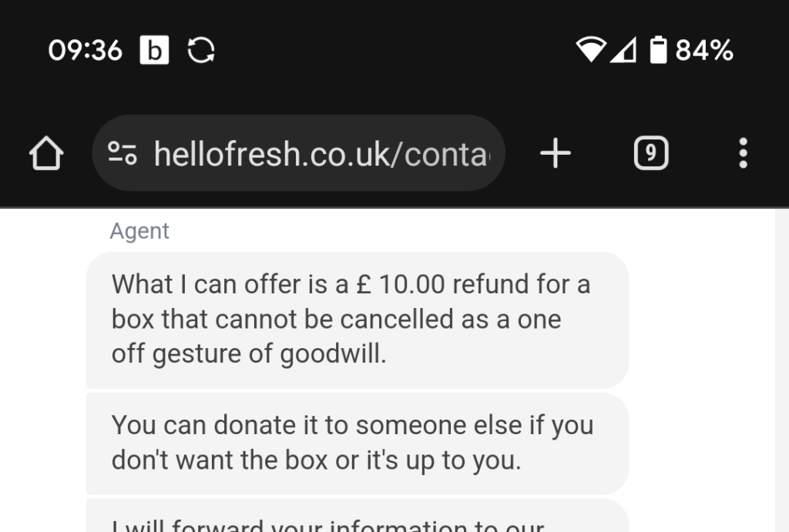Tap the 'b' notification icon

(x=154, y=49)
